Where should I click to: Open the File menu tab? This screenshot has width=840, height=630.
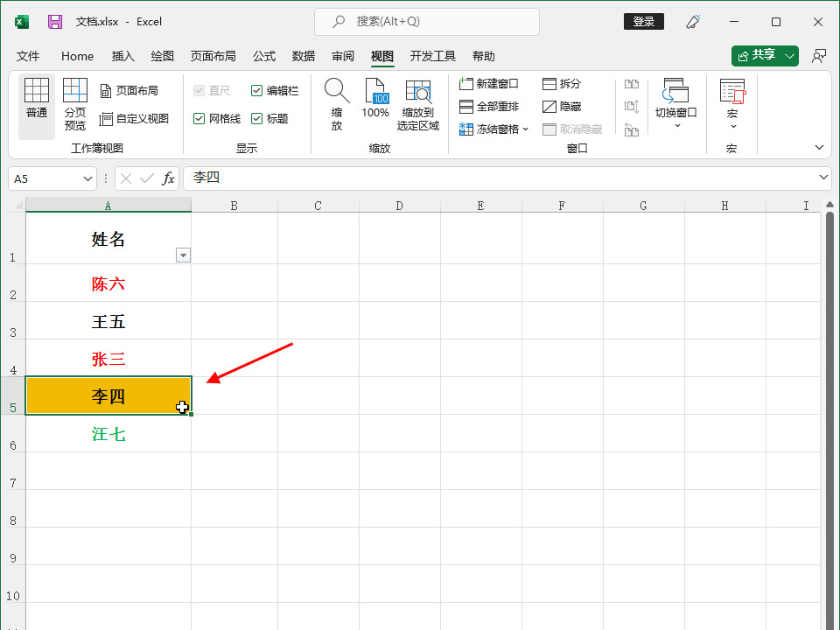(x=28, y=56)
